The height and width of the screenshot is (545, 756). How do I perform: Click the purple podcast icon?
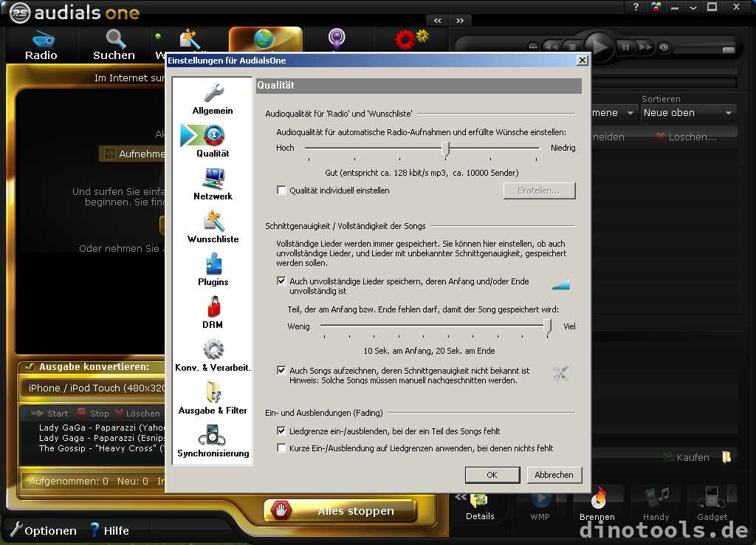click(337, 38)
